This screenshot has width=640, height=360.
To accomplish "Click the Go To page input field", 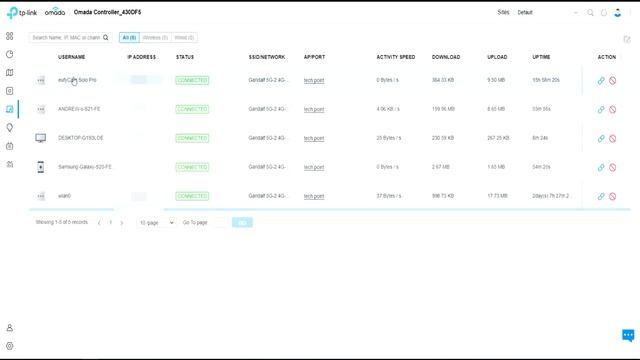I will point(220,222).
